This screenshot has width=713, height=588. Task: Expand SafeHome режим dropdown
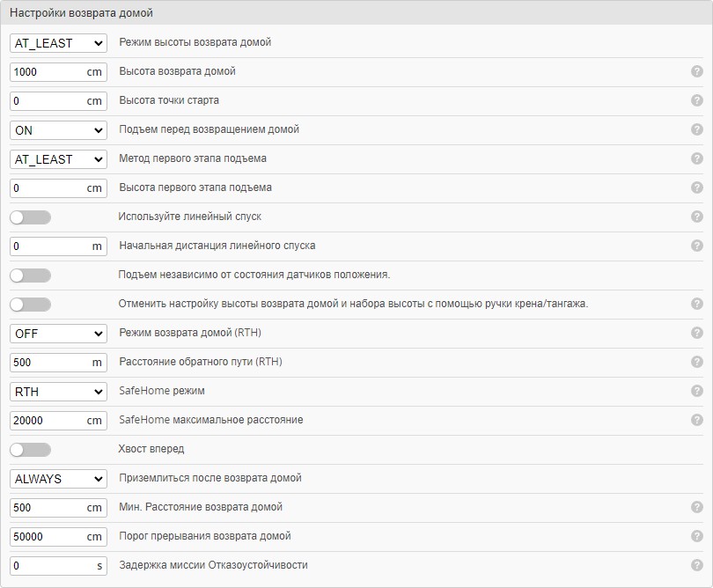pos(58,391)
